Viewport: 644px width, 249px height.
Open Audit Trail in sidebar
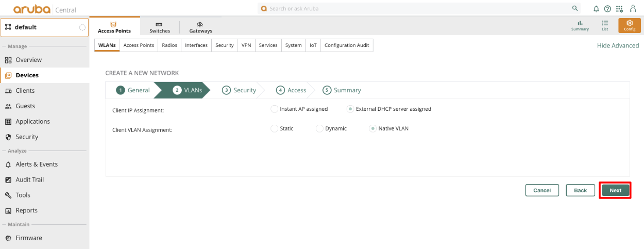[x=29, y=180]
